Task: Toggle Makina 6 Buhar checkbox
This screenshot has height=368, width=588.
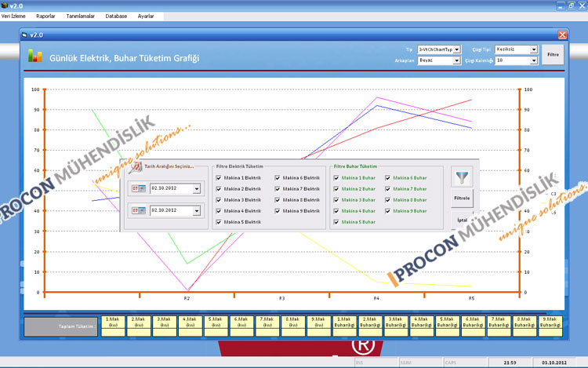Action: [x=388, y=178]
